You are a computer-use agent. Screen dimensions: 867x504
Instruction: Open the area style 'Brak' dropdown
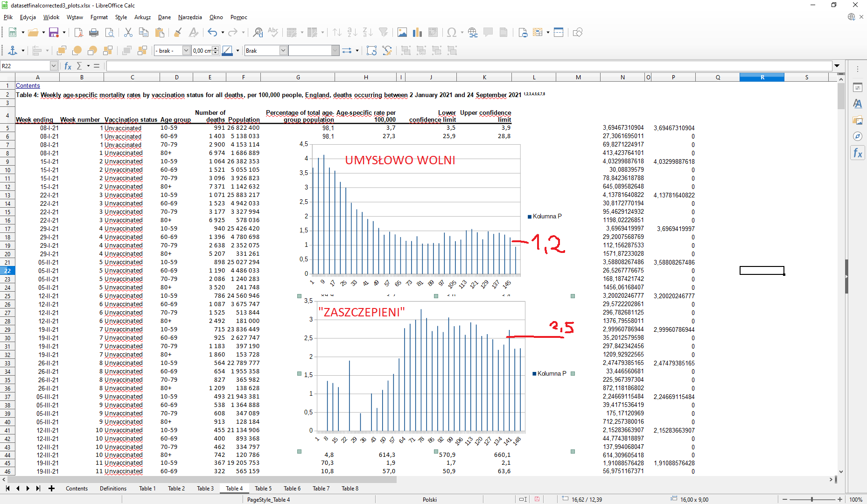(x=283, y=50)
